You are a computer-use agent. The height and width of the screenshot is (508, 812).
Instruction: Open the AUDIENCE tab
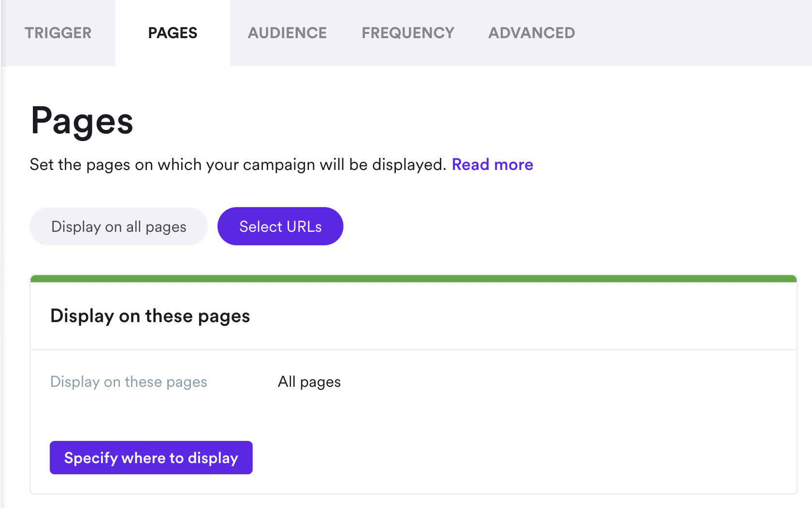pyautogui.click(x=287, y=33)
